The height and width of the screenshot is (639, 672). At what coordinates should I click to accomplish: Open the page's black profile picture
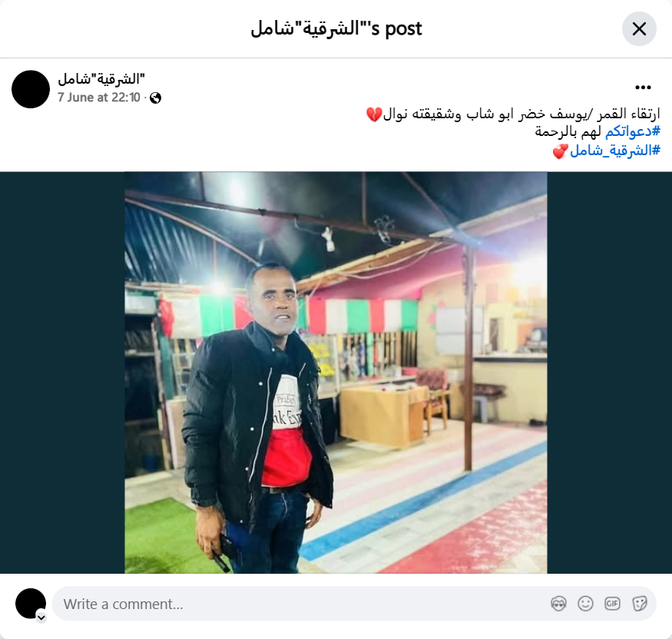(31, 89)
